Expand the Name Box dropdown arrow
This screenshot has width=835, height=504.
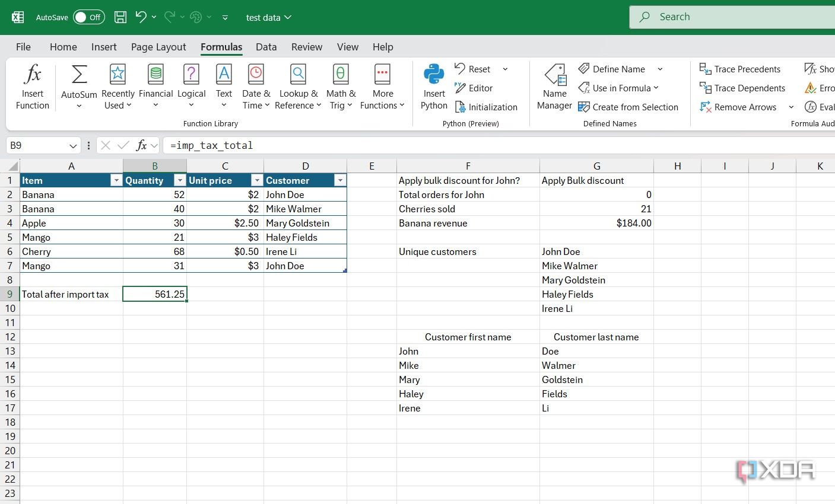point(73,146)
